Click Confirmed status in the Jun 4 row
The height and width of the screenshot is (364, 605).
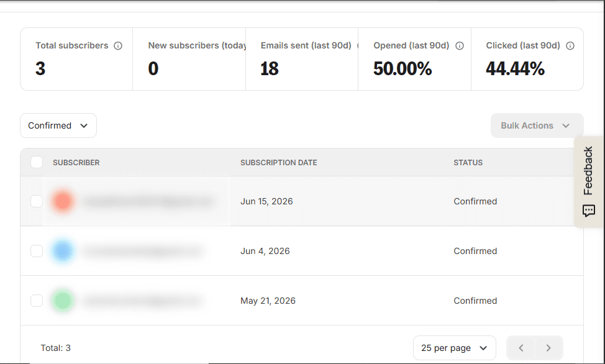[x=475, y=251]
